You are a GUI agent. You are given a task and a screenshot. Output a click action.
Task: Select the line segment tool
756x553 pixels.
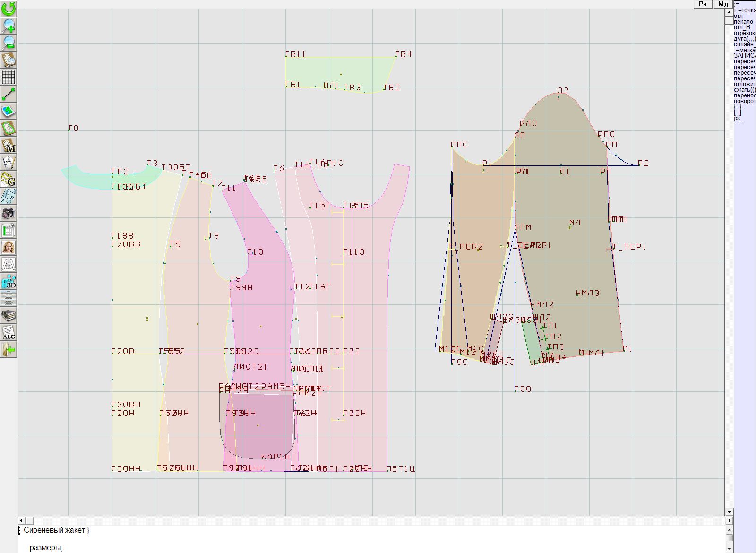[x=9, y=94]
